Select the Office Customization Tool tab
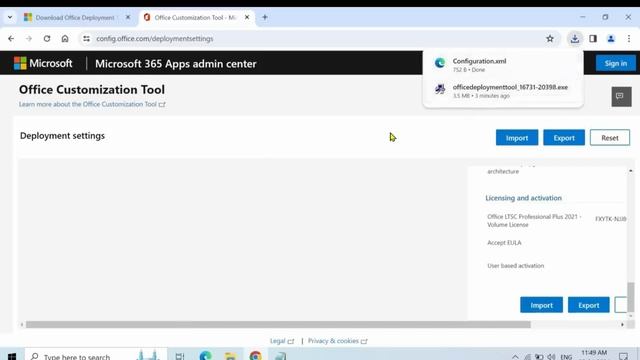Screen dimensions: 640x360 195,18
